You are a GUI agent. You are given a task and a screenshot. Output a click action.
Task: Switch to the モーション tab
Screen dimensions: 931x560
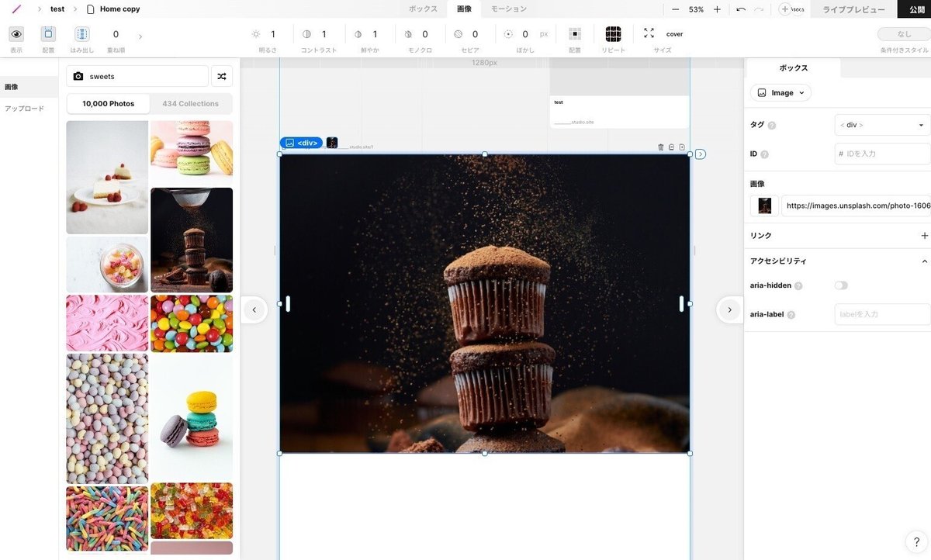[509, 9]
